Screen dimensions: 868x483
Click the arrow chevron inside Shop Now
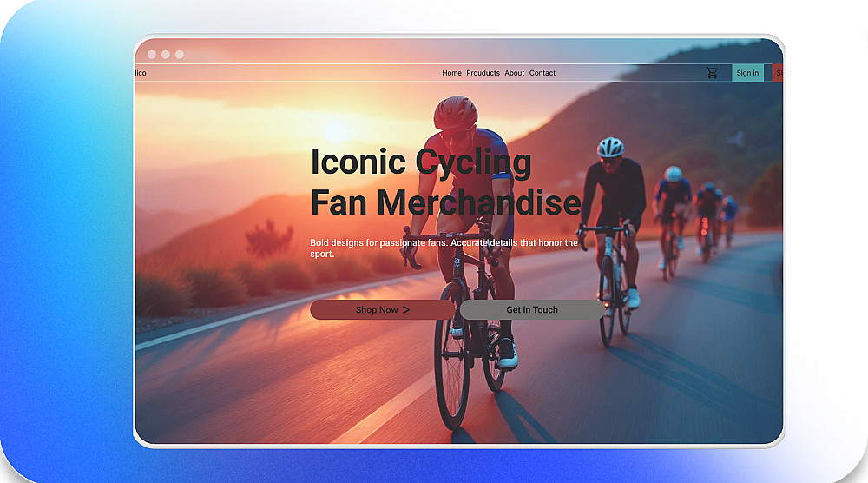tap(406, 309)
